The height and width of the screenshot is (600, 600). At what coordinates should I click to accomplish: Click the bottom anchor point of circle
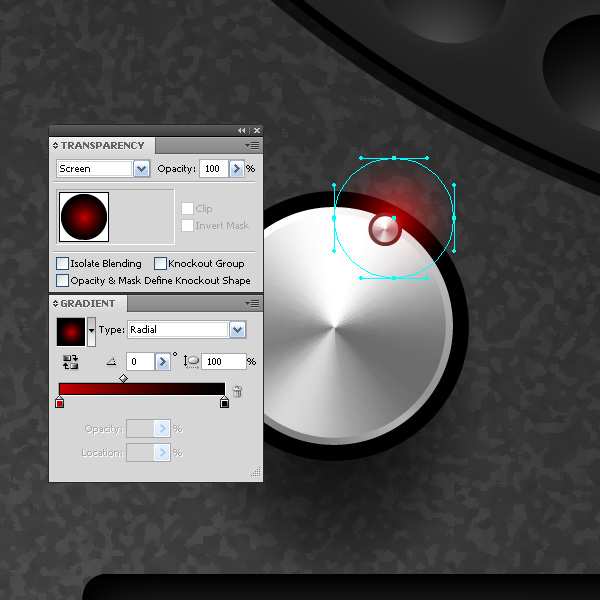coord(394,278)
